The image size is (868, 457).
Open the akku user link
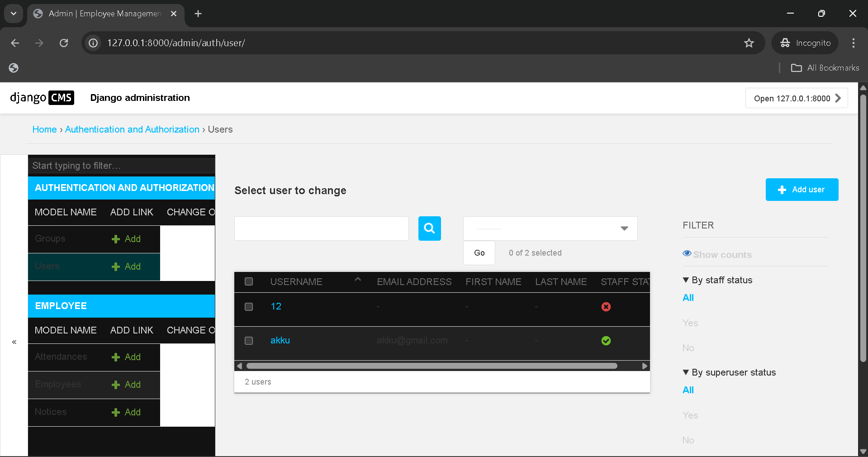[x=280, y=340]
